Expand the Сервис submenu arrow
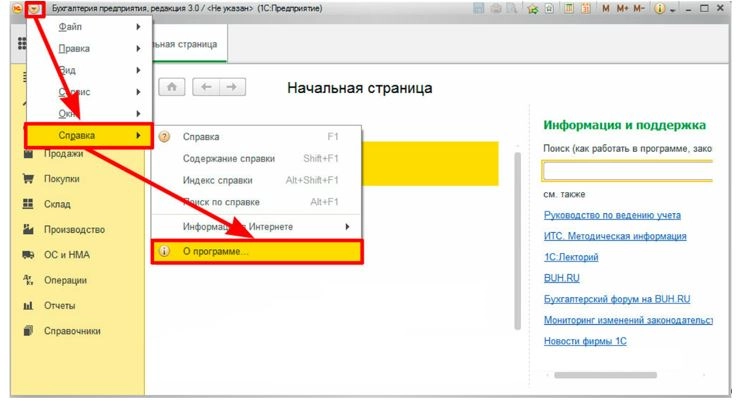Viewport: 738px width, 401px height. pyautogui.click(x=138, y=92)
